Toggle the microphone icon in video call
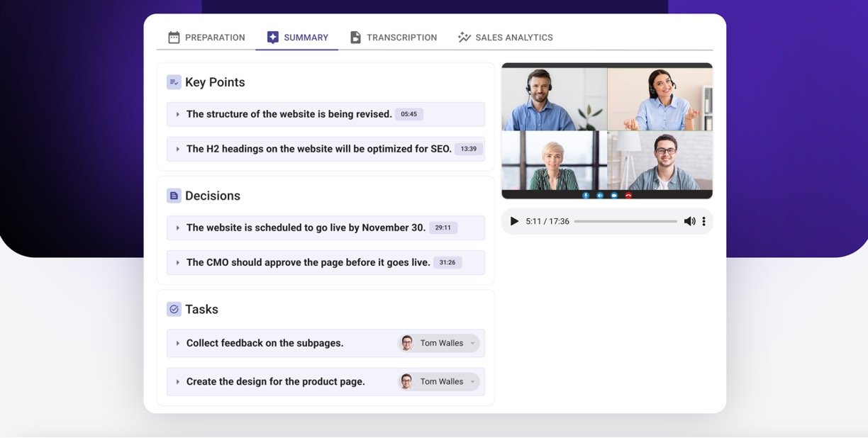This screenshot has height=438, width=868. (x=586, y=195)
